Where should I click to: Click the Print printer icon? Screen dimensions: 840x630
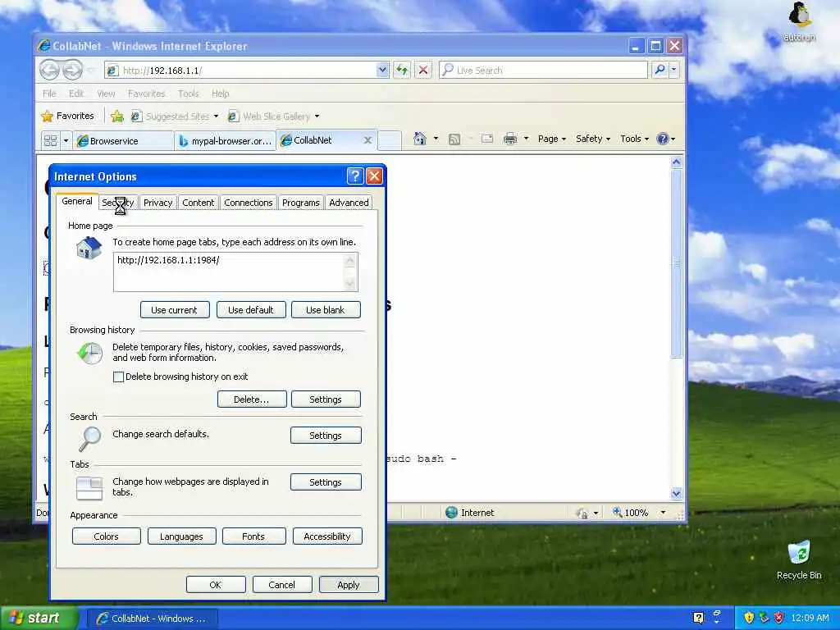coord(510,139)
